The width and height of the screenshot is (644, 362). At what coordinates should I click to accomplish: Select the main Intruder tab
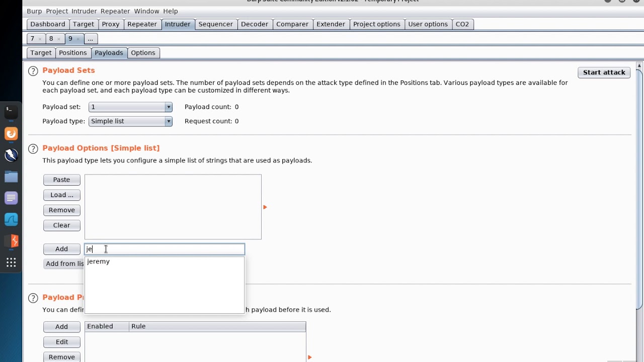178,24
